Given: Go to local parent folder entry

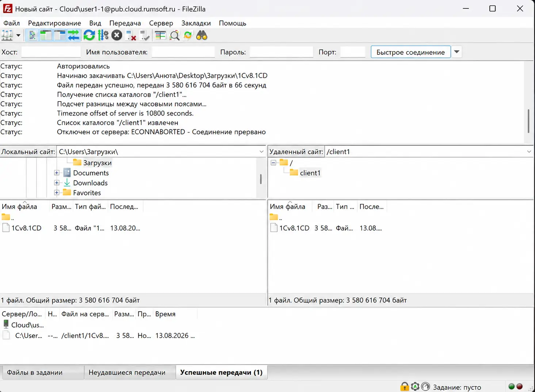Looking at the screenshot, I should [x=8, y=217].
